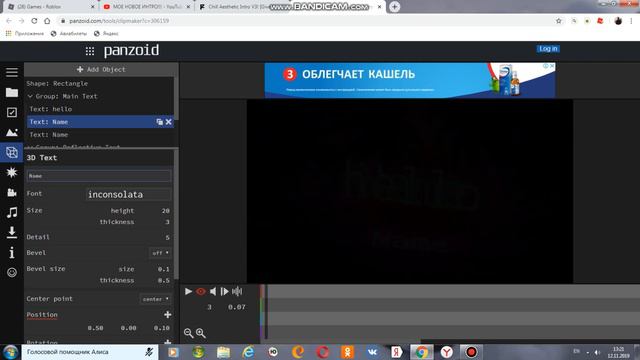Play the clip preview
Viewport: 640px width, 360px height.
[x=188, y=291]
